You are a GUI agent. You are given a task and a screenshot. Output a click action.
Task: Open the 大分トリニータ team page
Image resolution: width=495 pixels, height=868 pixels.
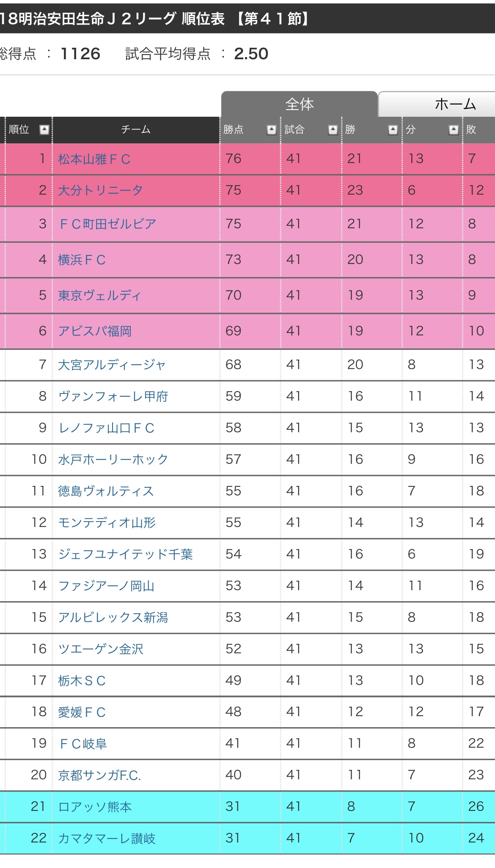100,190
